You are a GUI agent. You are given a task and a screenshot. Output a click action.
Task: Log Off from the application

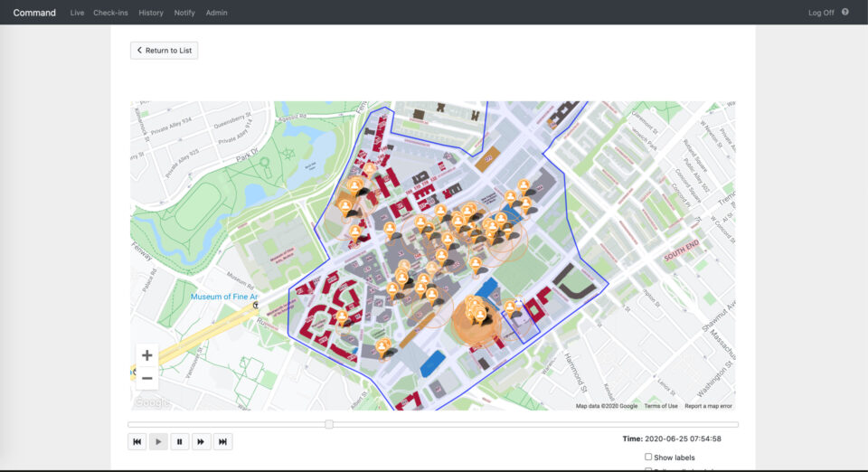[x=821, y=13]
